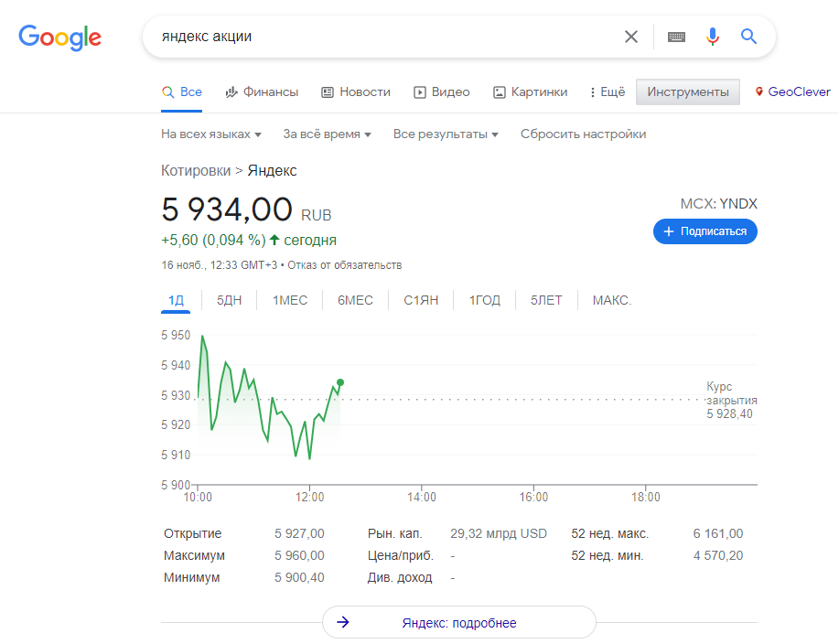Click the 'Максимум' value 5 960,00
The image size is (839, 644).
(x=300, y=555)
